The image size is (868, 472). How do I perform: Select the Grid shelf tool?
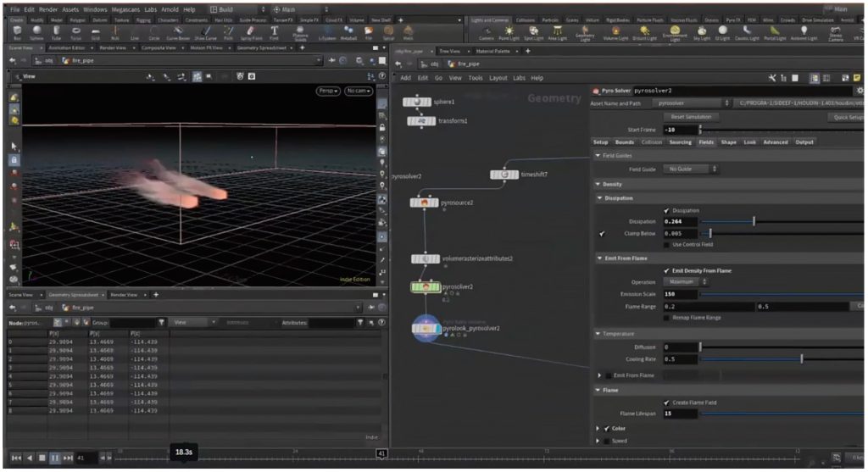click(x=96, y=33)
